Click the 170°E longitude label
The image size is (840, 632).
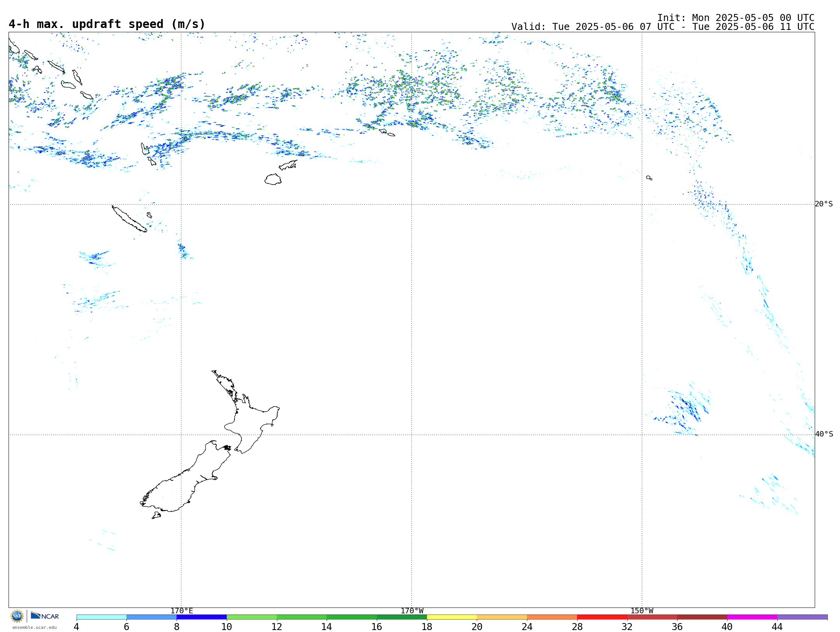tap(182, 611)
